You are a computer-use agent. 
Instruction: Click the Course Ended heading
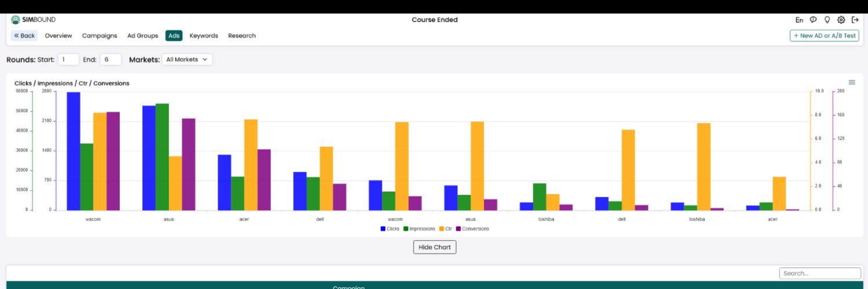[x=435, y=20]
